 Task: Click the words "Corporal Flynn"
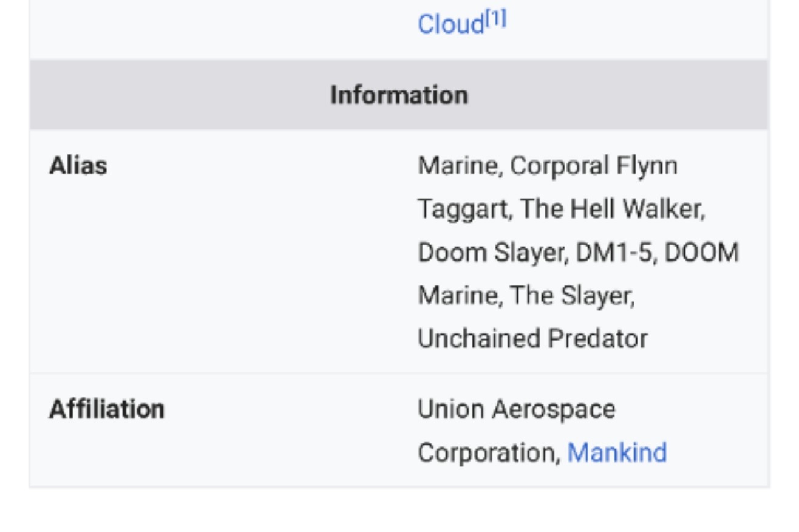(x=593, y=166)
